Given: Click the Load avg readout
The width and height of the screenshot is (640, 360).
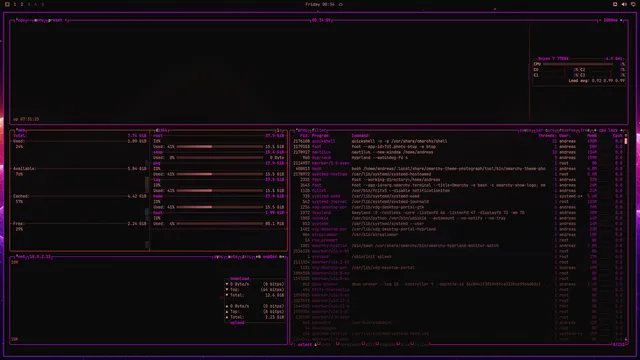Looking at the screenshot, I should pyautogui.click(x=596, y=81).
